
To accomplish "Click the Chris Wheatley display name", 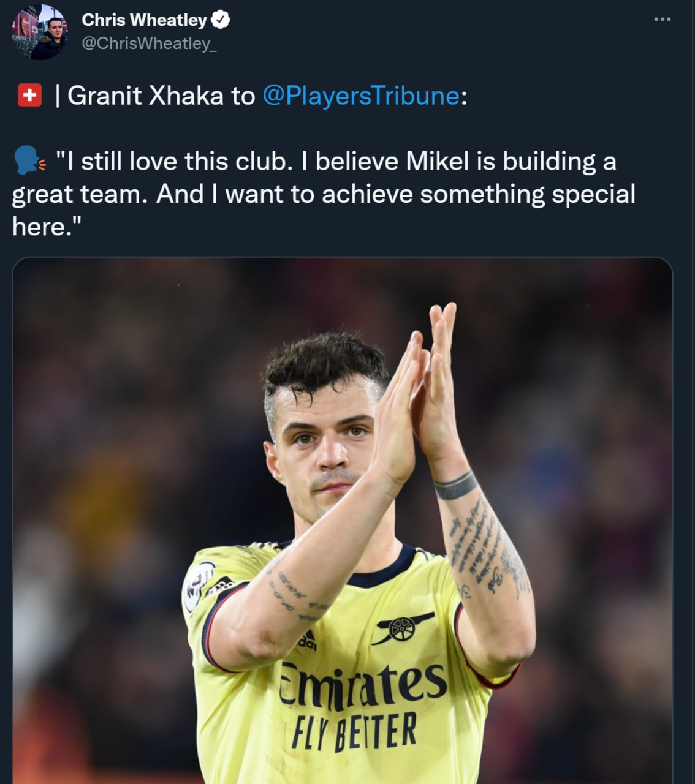I will tap(144, 20).
